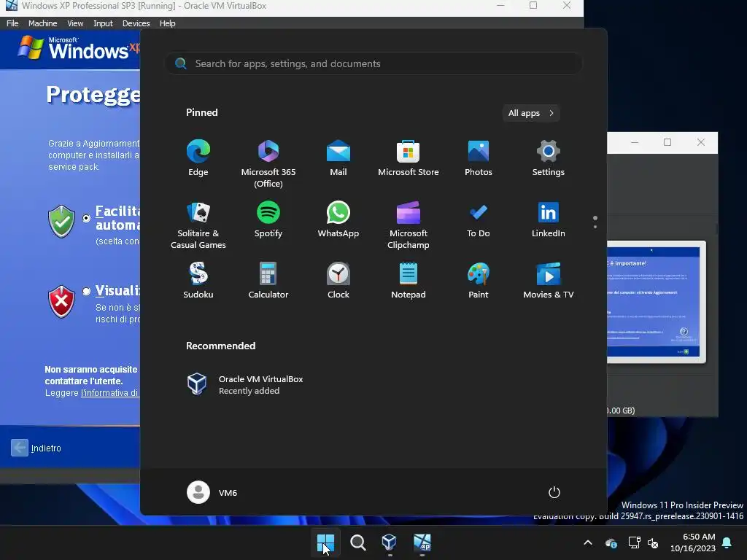
Task: Open the Mail app
Action: 338,158
